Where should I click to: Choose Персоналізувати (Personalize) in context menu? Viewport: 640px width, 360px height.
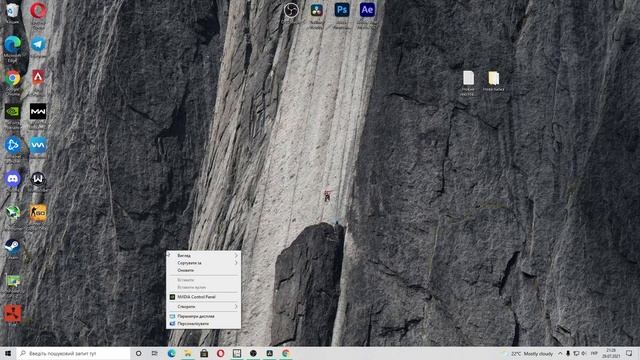(x=203, y=324)
